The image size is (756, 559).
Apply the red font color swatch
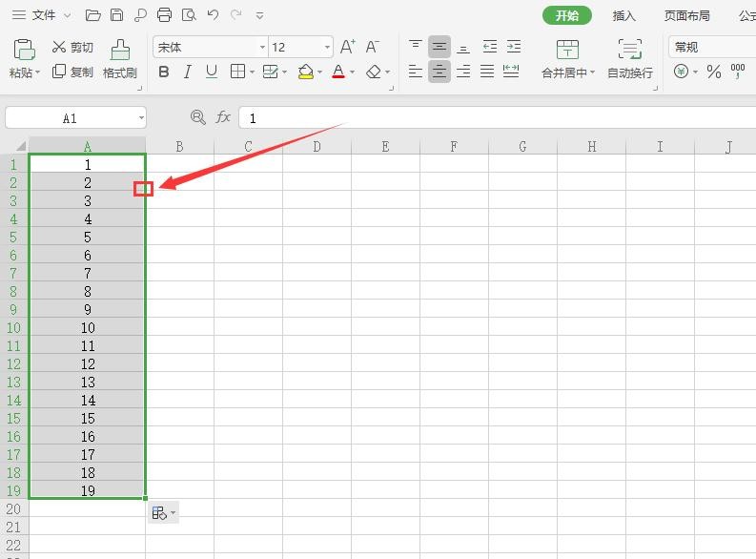pos(337,72)
